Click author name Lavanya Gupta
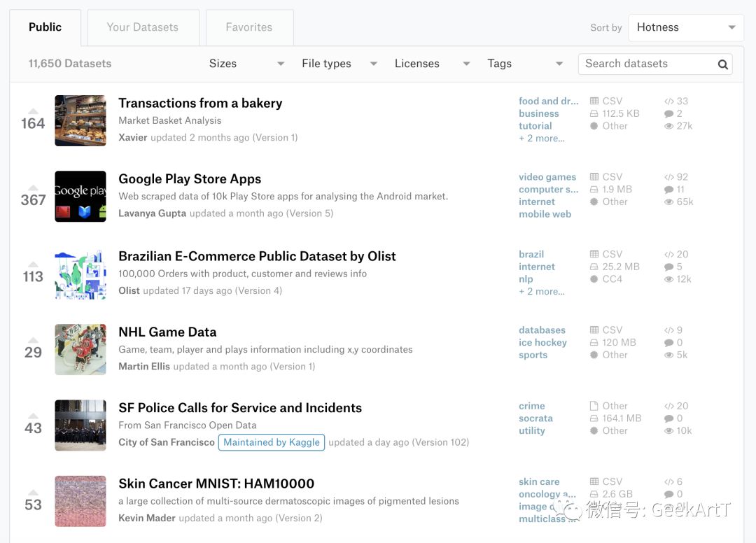The width and height of the screenshot is (756, 543). 153,213
